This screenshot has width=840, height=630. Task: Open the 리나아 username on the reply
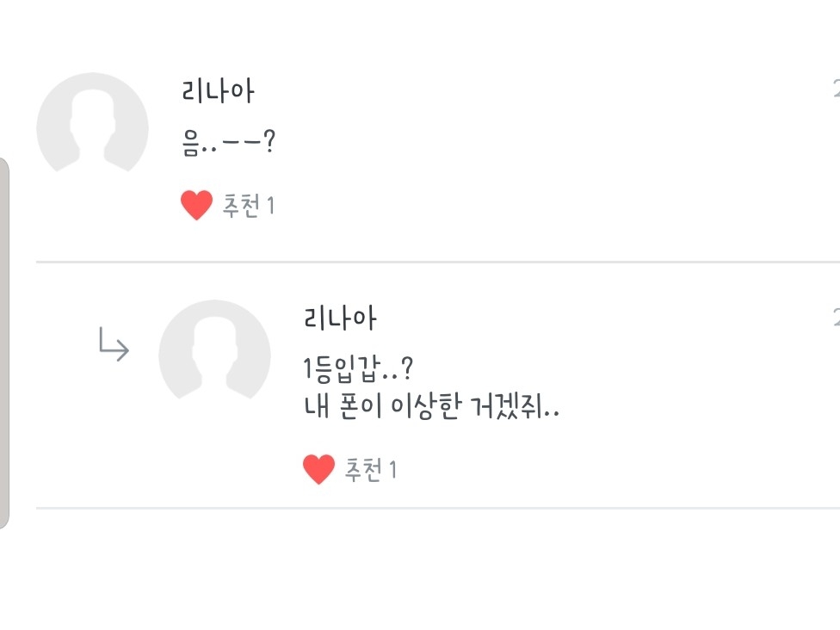[340, 319]
